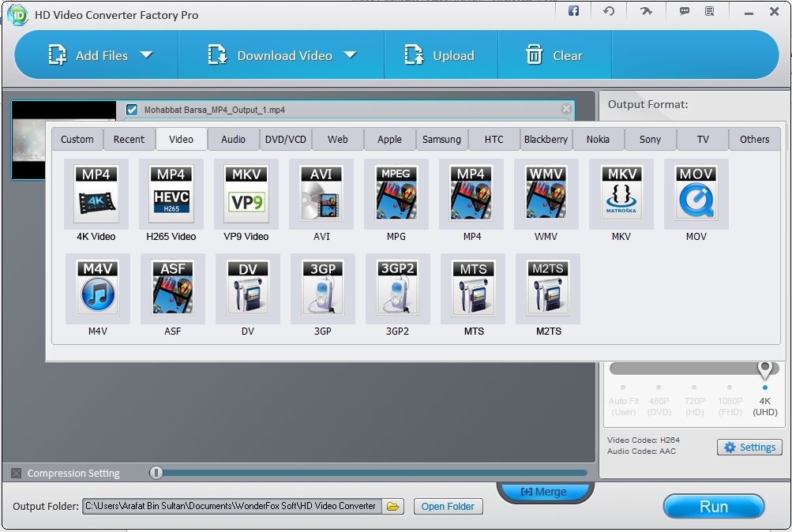This screenshot has height=532, width=792.
Task: Uncheck the Mohabbat Barsa_MP4_Output_1.mp4 checkbox
Action: pos(132,110)
